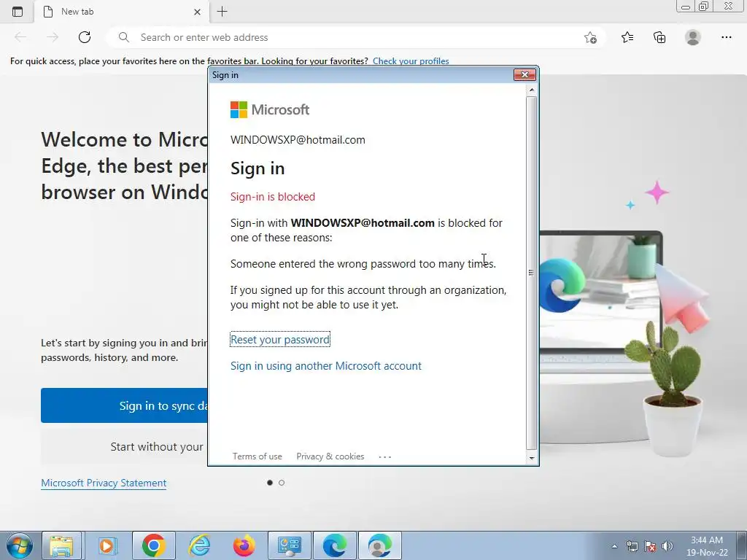747x560 pixels.
Task: Open Microsoft Privacy Statement link
Action: [x=104, y=483]
